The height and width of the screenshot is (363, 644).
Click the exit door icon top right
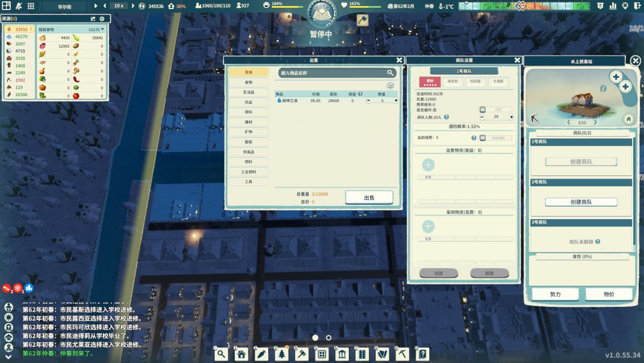click(x=637, y=6)
